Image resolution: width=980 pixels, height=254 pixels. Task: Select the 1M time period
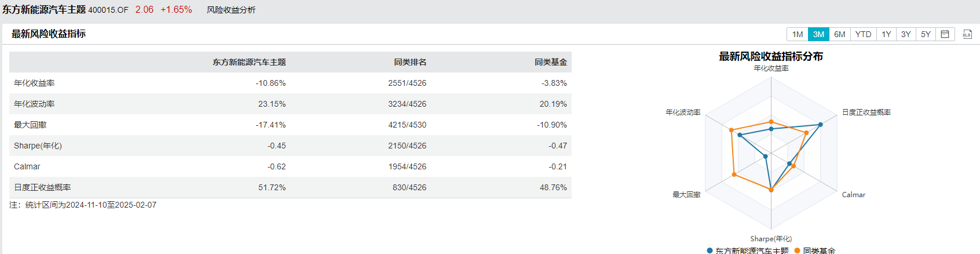click(798, 34)
